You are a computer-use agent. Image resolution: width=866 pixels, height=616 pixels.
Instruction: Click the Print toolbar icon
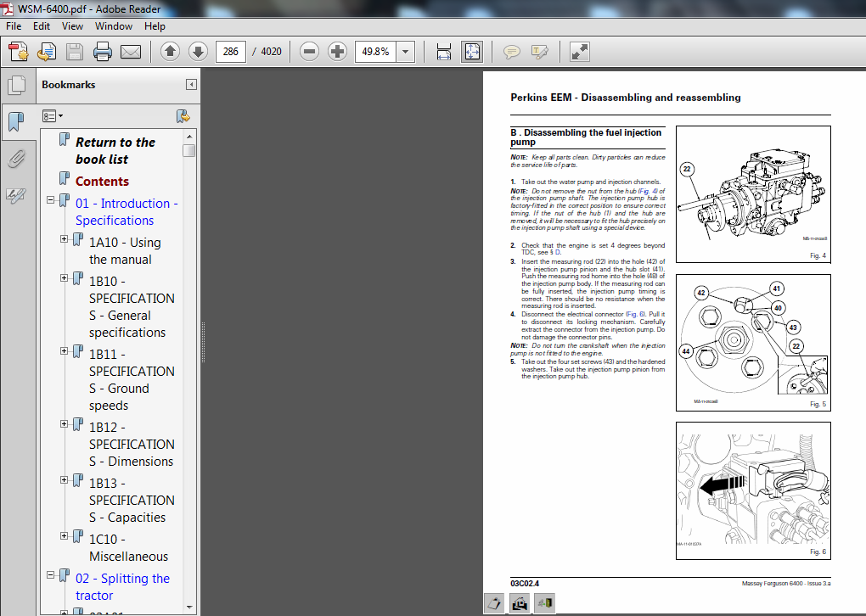click(103, 52)
